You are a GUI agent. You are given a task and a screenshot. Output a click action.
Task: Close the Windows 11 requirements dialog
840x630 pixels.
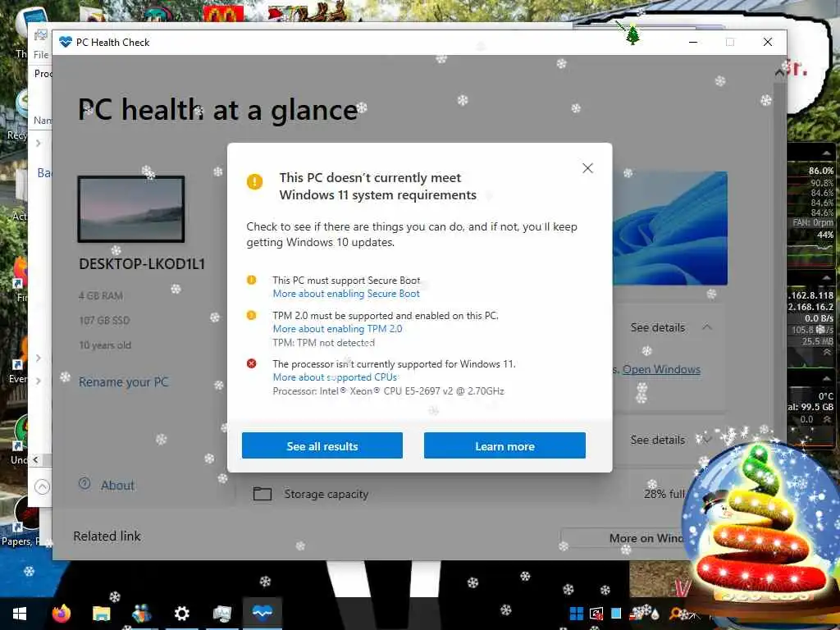click(x=587, y=168)
